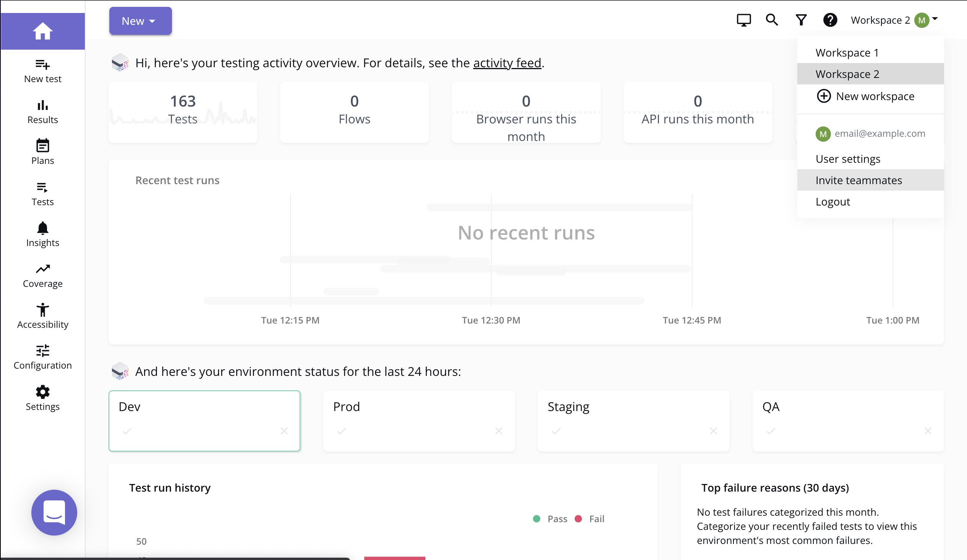Viewport: 967px width, 560px height.
Task: Expand the New dropdown button
Action: click(x=140, y=21)
